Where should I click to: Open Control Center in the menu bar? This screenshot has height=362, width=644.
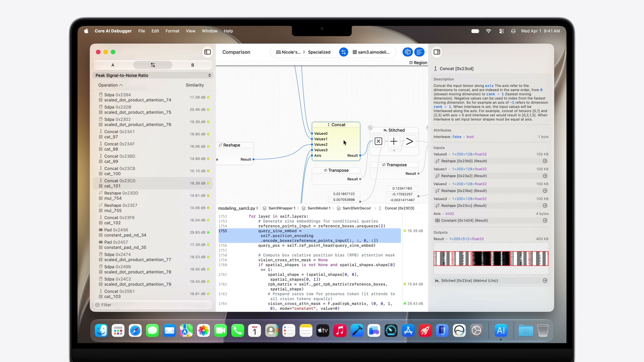[501, 31]
